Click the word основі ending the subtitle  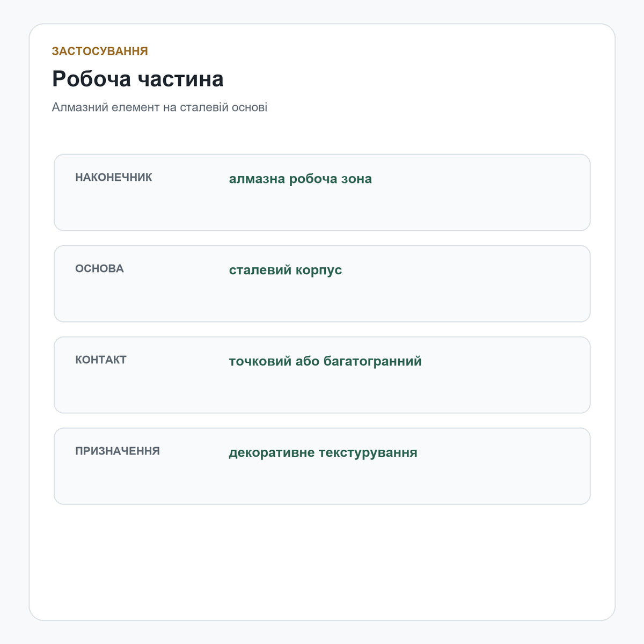pyautogui.click(x=250, y=107)
